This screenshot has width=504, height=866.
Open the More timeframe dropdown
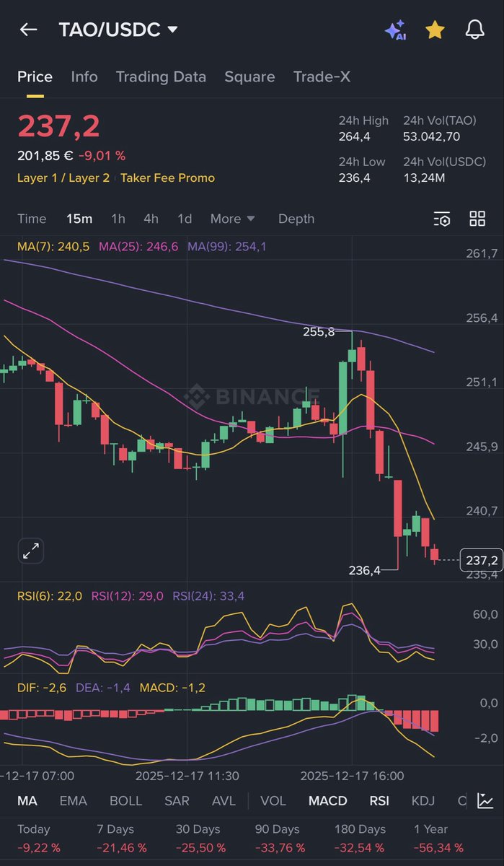coord(232,219)
